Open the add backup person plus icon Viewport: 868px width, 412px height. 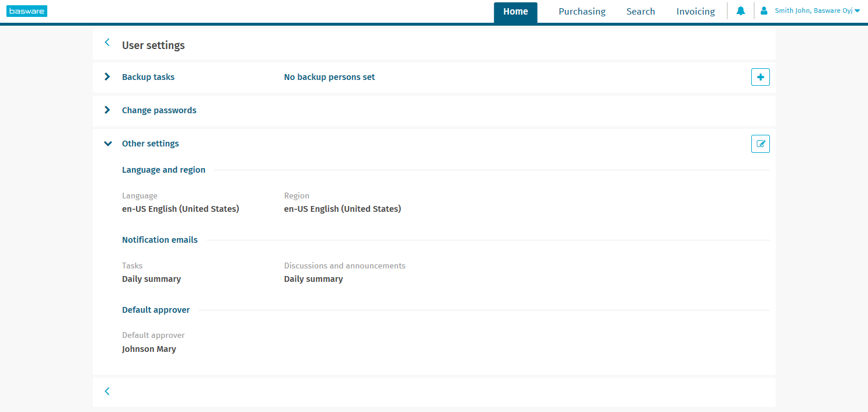(x=760, y=76)
